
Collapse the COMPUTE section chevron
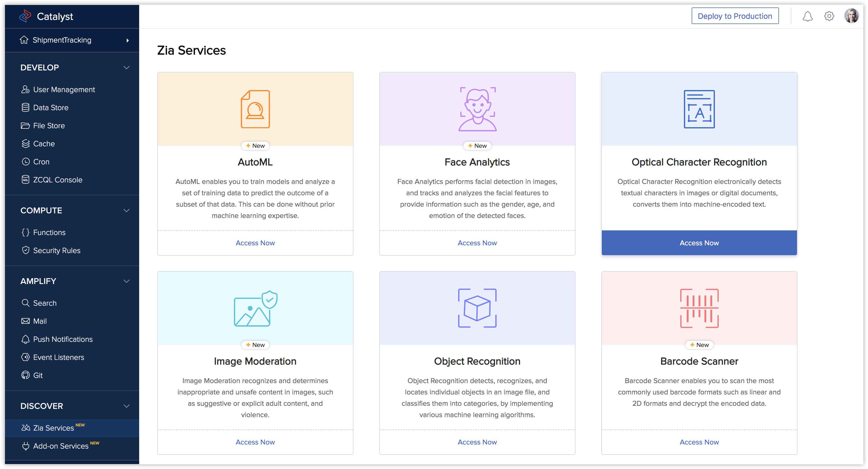pyautogui.click(x=126, y=211)
